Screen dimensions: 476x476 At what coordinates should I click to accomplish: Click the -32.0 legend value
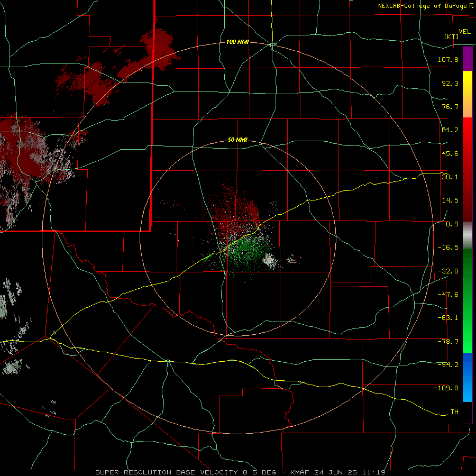tap(448, 271)
